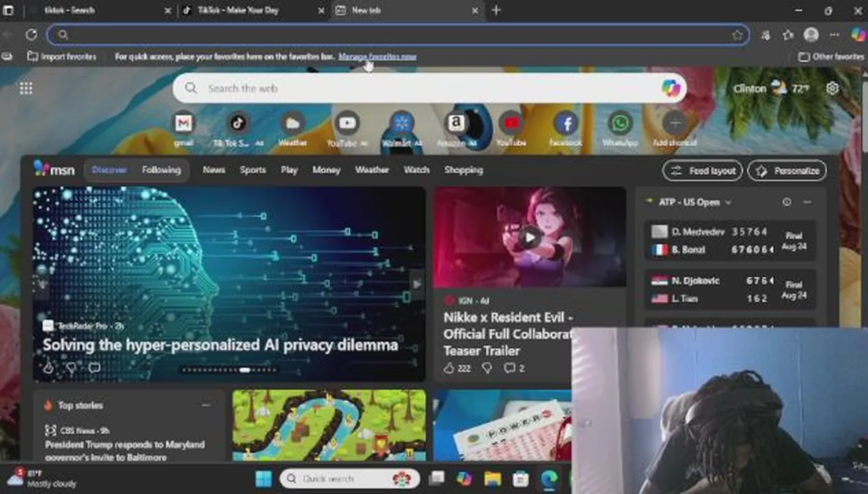Click Clinton weather 72° widget

tap(771, 89)
